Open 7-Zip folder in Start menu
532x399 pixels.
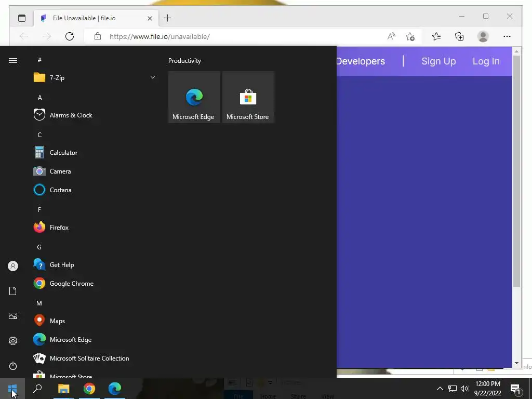coord(95,78)
